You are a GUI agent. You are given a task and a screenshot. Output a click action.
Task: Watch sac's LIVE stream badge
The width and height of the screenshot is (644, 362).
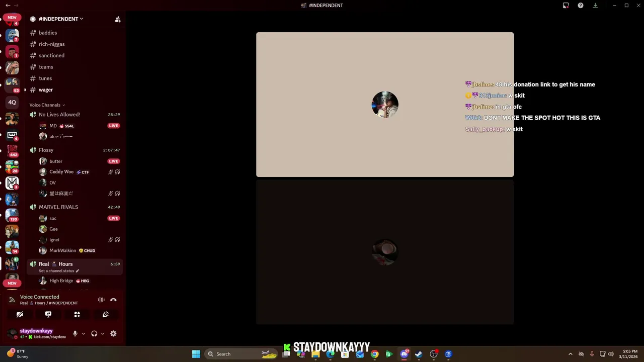(x=113, y=218)
